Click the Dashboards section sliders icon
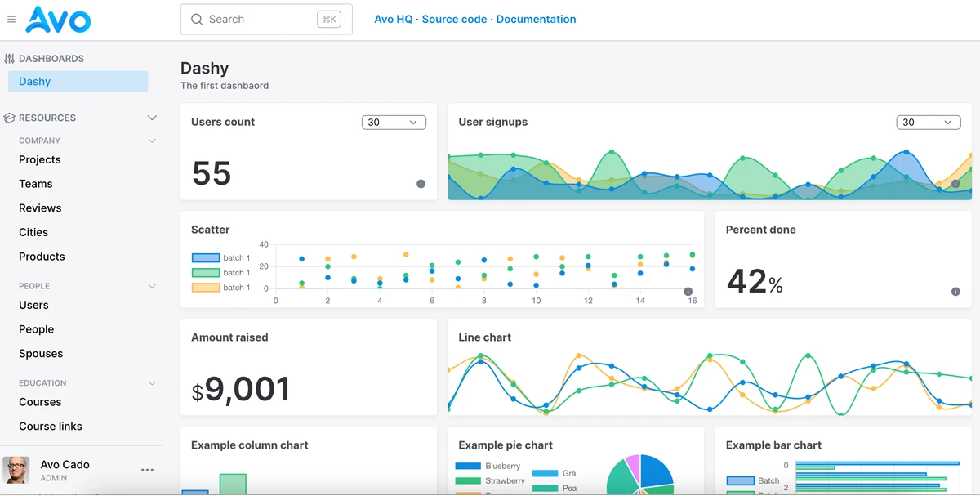The height and width of the screenshot is (496, 980). click(10, 59)
